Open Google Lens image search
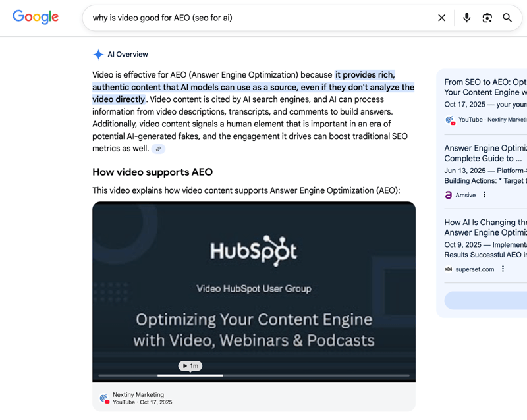Screen dimensions: 527x420 point(487,18)
